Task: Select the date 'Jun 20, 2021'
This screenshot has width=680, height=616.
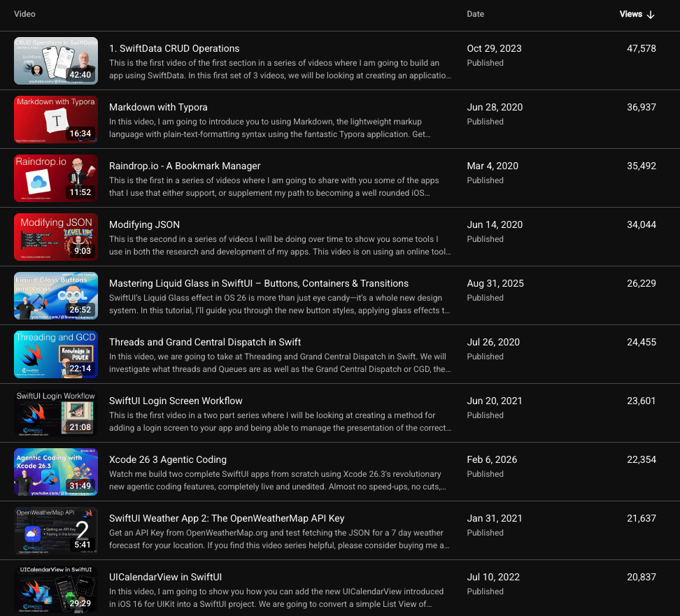Action: [x=495, y=401]
